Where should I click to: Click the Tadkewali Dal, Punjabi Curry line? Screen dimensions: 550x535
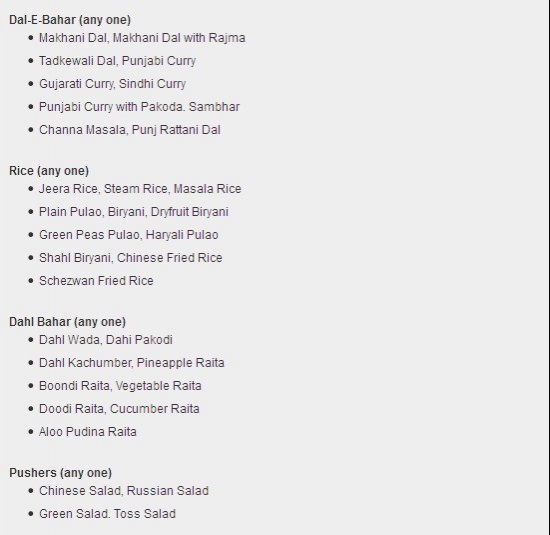118,61
